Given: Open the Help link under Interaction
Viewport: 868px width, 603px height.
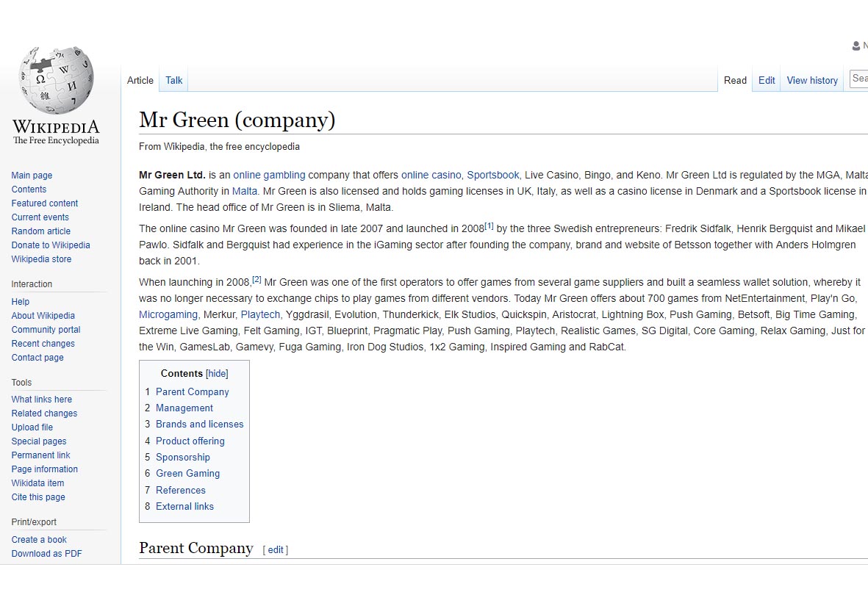Looking at the screenshot, I should (21, 301).
